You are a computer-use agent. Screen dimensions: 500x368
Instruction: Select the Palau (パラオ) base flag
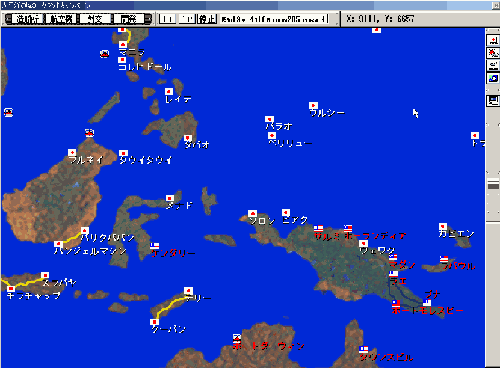point(269,119)
